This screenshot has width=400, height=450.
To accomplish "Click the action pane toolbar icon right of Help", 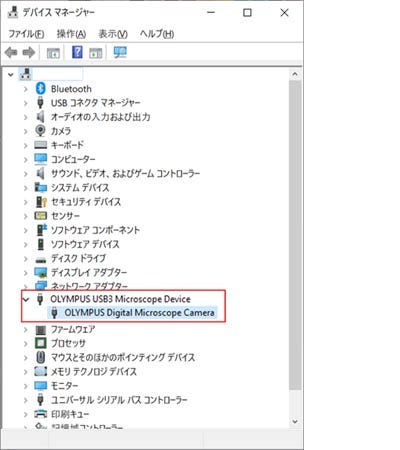I will pyautogui.click(x=95, y=53).
